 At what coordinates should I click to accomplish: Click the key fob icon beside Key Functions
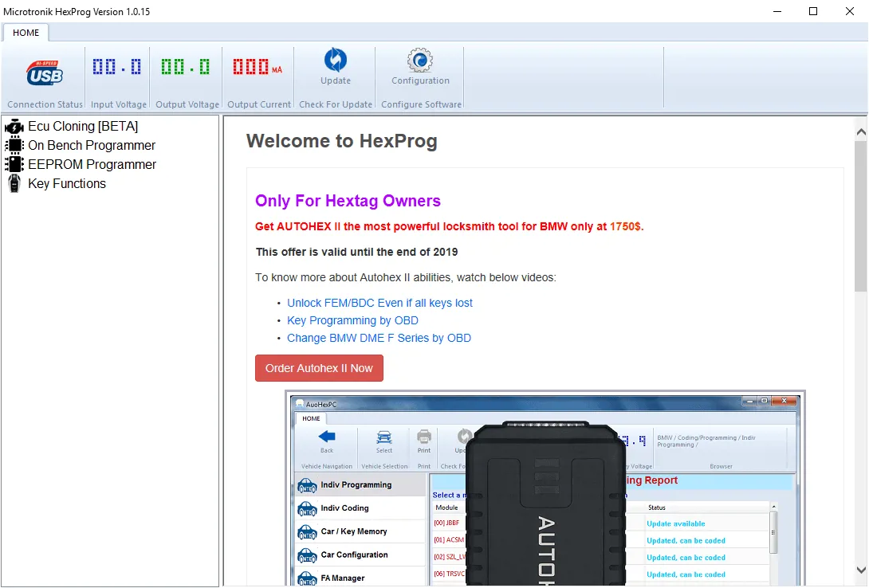(x=14, y=183)
